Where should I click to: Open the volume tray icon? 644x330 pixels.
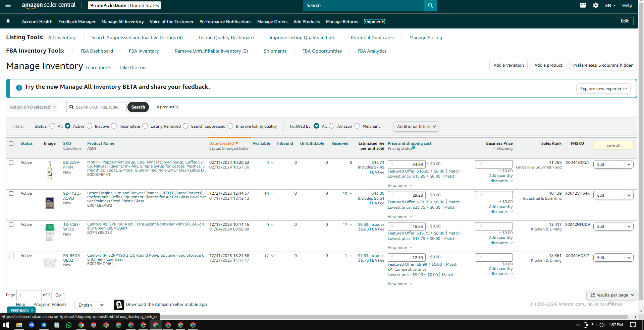(602, 325)
